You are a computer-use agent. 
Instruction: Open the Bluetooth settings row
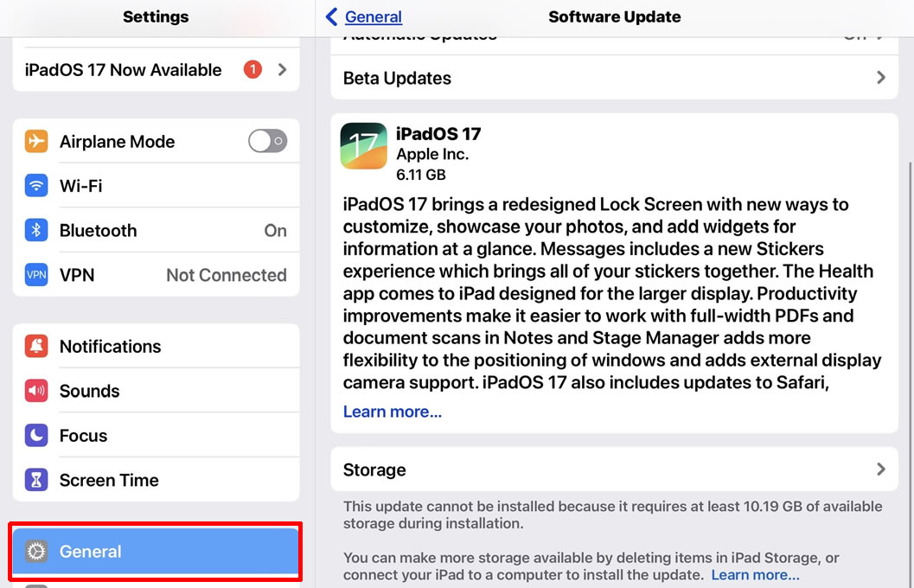tap(156, 231)
